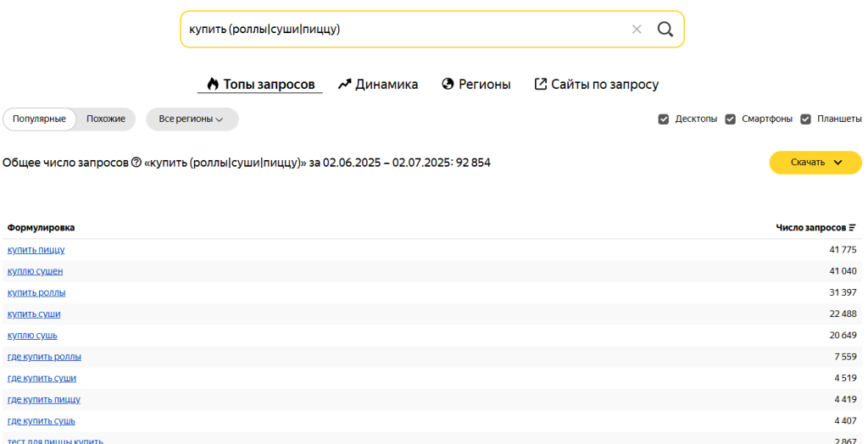Image resolution: width=868 pixels, height=444 pixels.
Task: Expand the Скачать download menu
Action: pyautogui.click(x=815, y=163)
